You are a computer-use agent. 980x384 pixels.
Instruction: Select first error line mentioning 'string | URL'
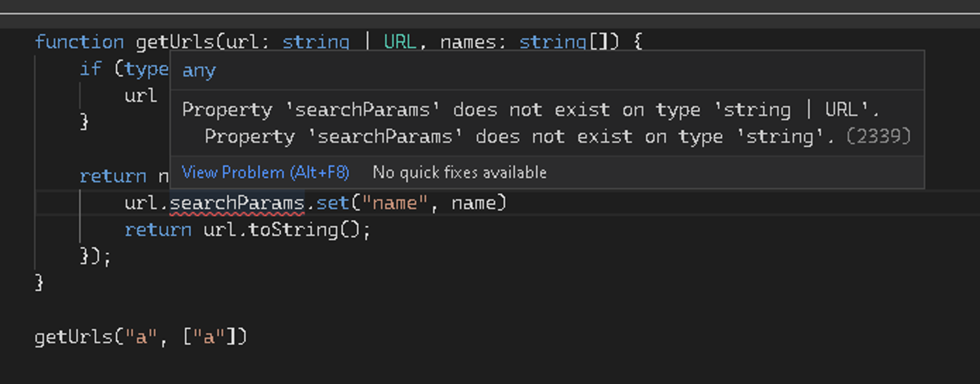point(531,110)
